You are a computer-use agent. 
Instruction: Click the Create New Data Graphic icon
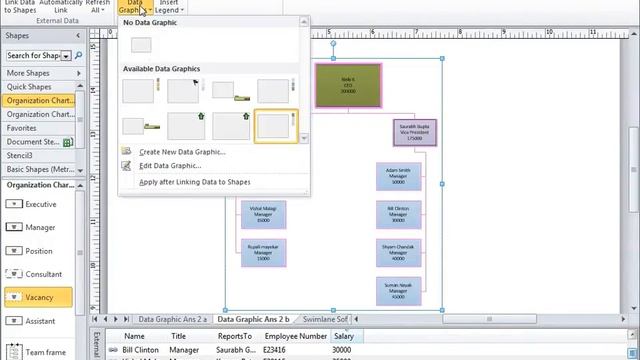click(126, 151)
